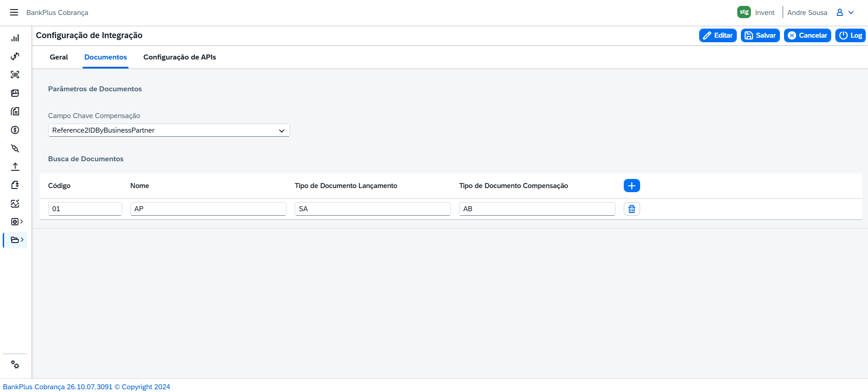This screenshot has height=392, width=868.
Task: Click the disconnected plug sidebar icon
Action: click(15, 149)
